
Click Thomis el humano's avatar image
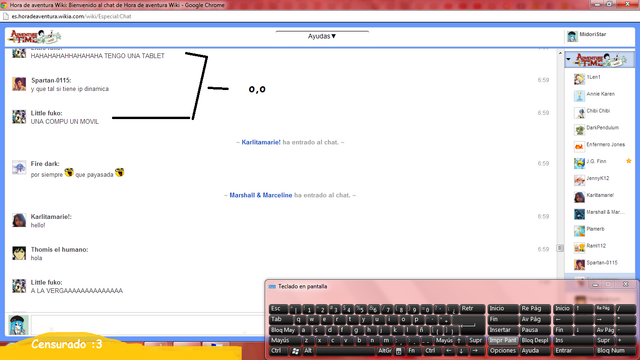coord(19,253)
